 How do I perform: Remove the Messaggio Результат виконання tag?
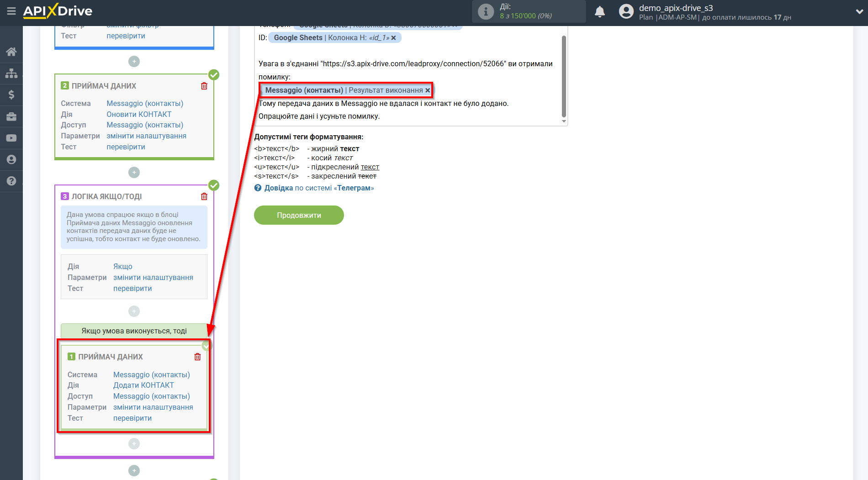(x=428, y=90)
